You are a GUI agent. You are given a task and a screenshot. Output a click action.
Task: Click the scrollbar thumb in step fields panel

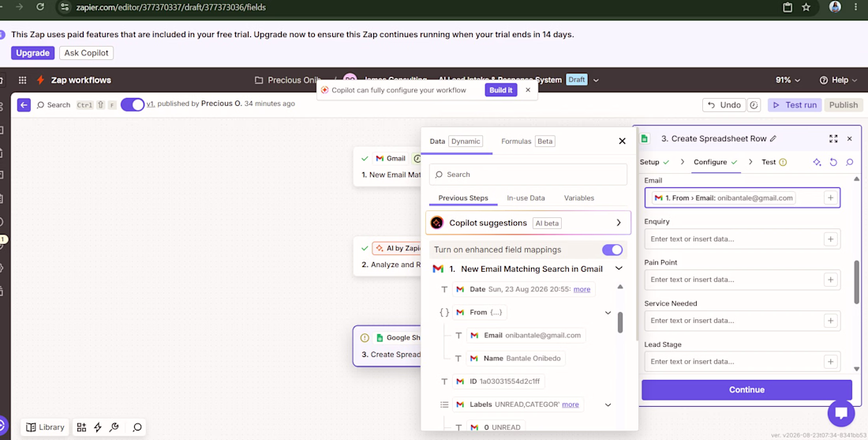coord(857,281)
